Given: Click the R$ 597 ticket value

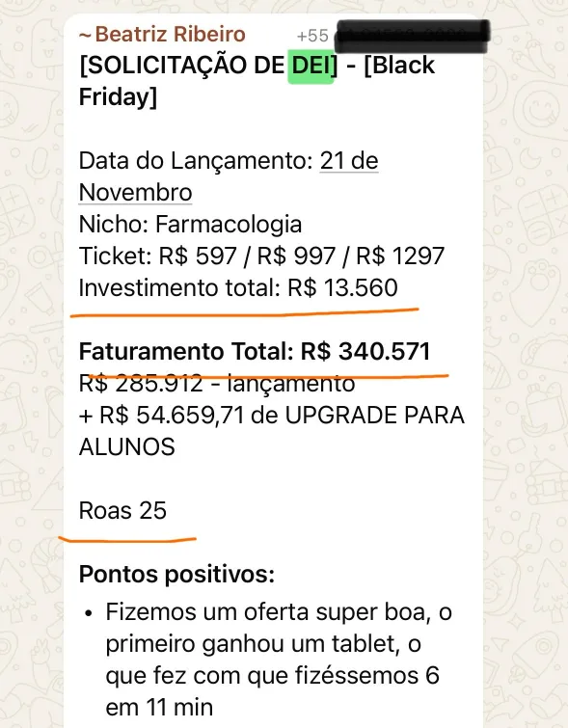Looking at the screenshot, I should pos(198,256).
